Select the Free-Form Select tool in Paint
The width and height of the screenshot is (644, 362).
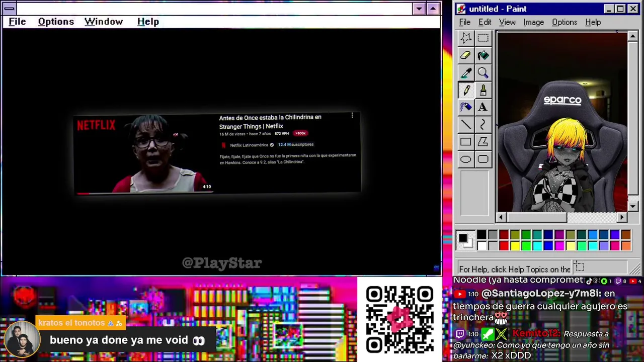pos(466,38)
